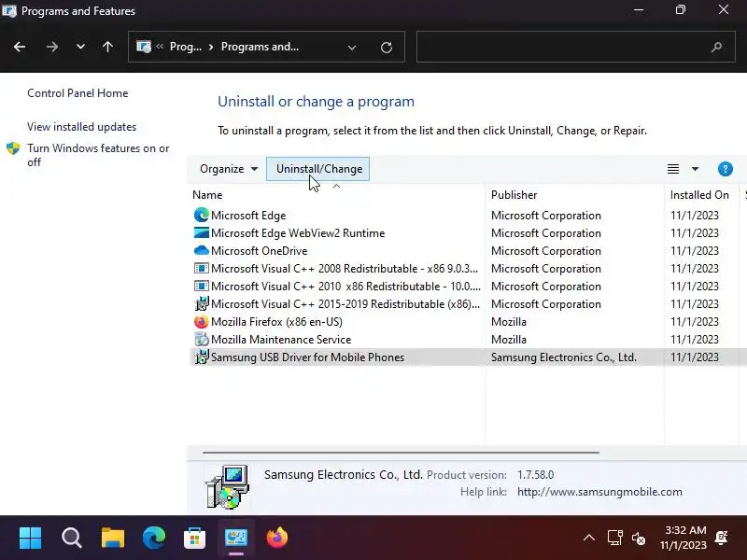Select the 'Programs and...' breadcrumb segment
Viewport: 747px width, 560px height.
click(x=260, y=47)
